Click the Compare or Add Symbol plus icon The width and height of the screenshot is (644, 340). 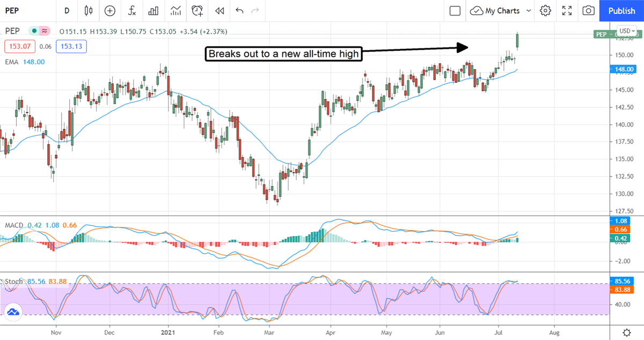(110, 11)
